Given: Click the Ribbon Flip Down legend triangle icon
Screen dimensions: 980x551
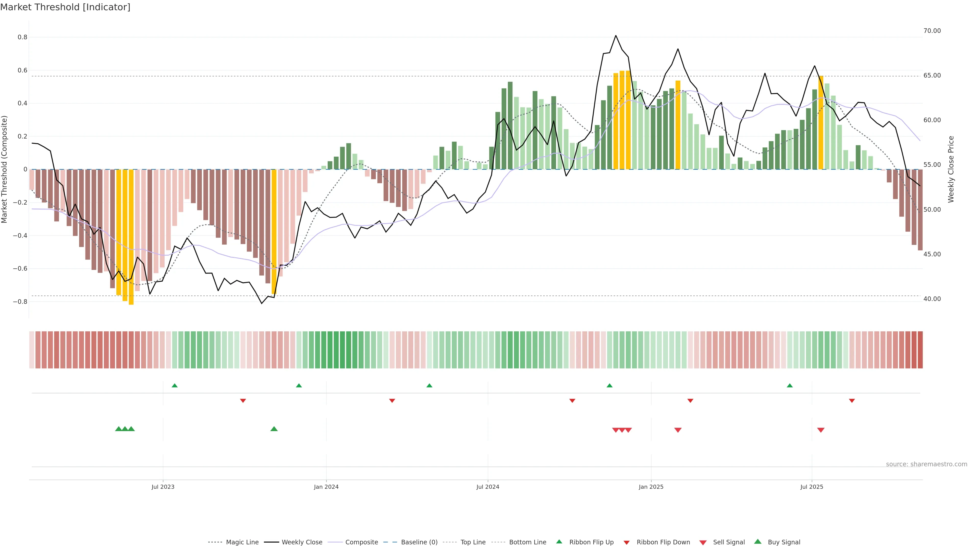Looking at the screenshot, I should [627, 543].
